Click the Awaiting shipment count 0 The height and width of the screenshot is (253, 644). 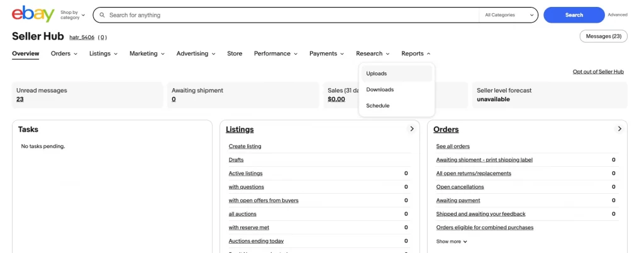174,99
